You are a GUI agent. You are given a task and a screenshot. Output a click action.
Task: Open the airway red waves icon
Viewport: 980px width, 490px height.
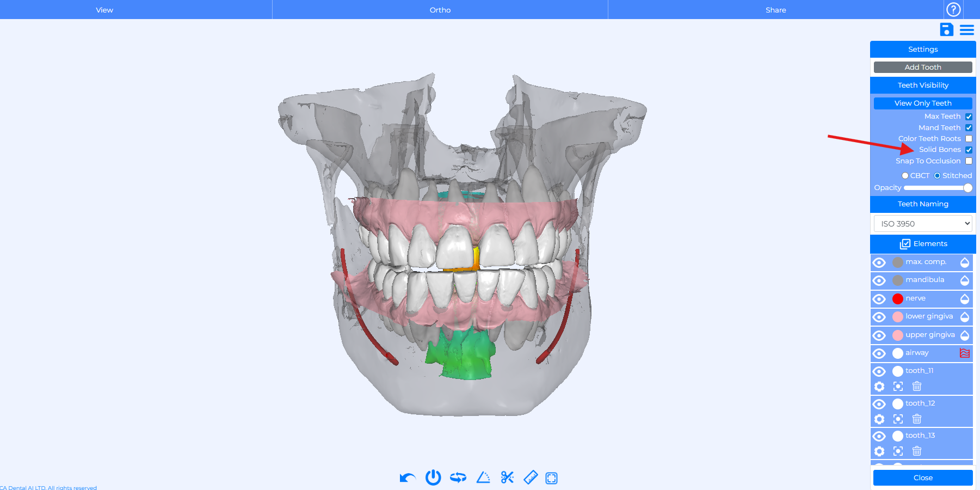pos(964,353)
